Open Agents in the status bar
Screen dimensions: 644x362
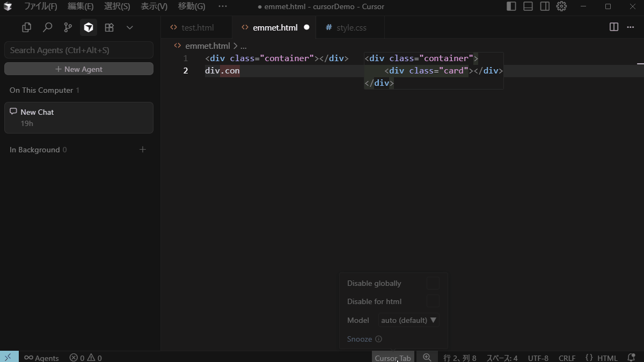(x=41, y=358)
